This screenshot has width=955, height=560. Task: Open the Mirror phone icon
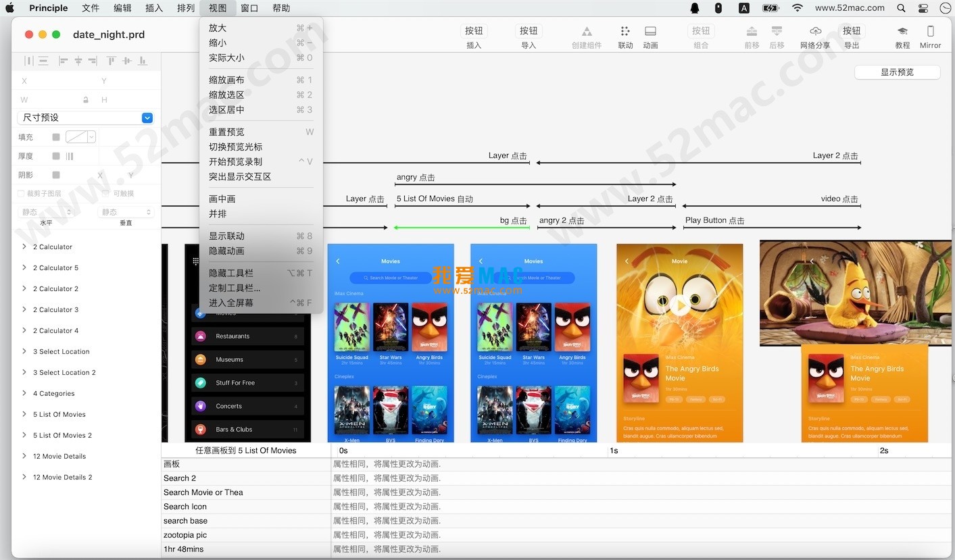pyautogui.click(x=930, y=32)
